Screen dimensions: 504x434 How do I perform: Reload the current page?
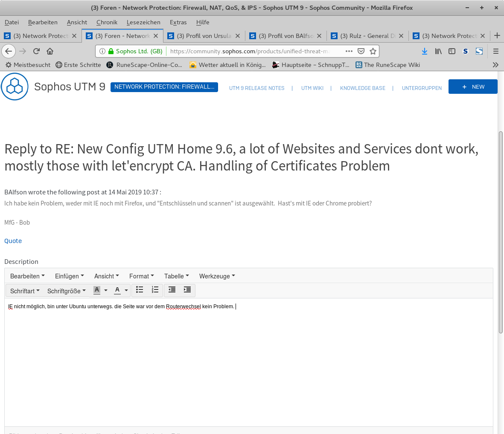tap(36, 51)
